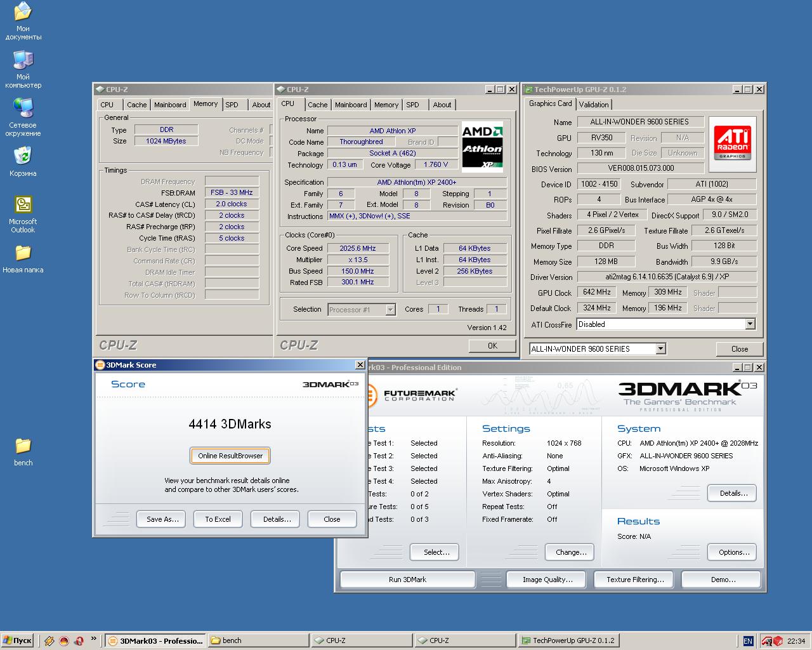The width and height of the screenshot is (812, 650).
Task: Click Save As in 3DMark Score dialog
Action: [161, 519]
